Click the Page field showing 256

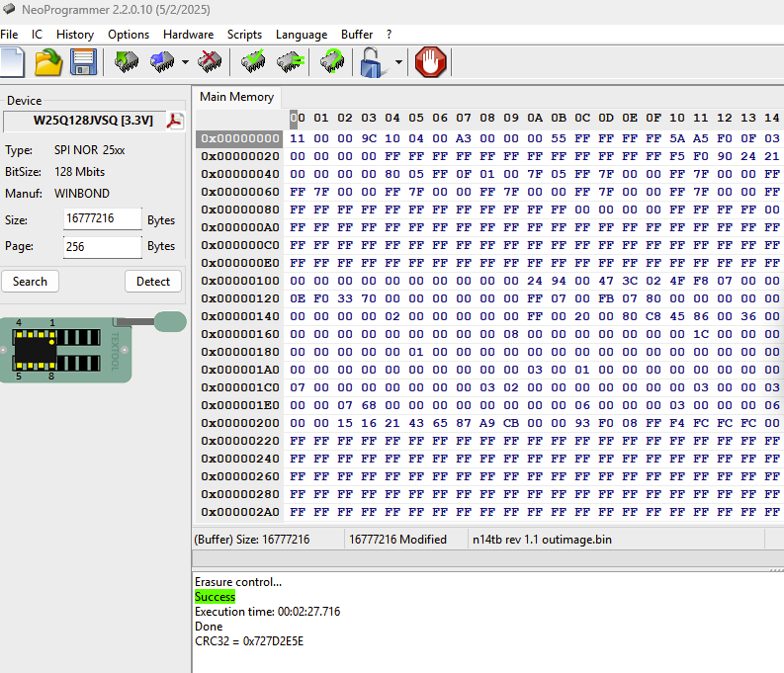pyautogui.click(x=103, y=246)
